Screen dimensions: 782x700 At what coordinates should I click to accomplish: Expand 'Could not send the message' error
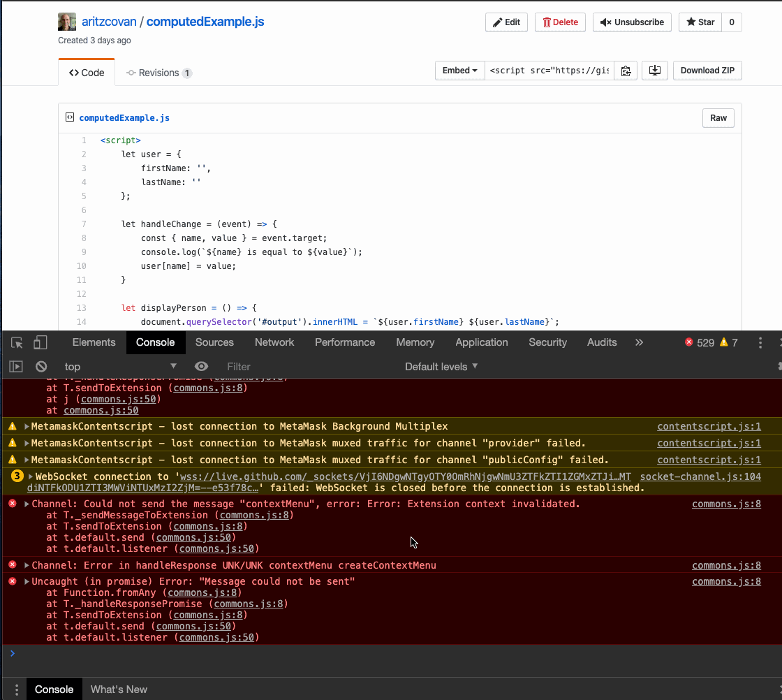[x=27, y=504]
